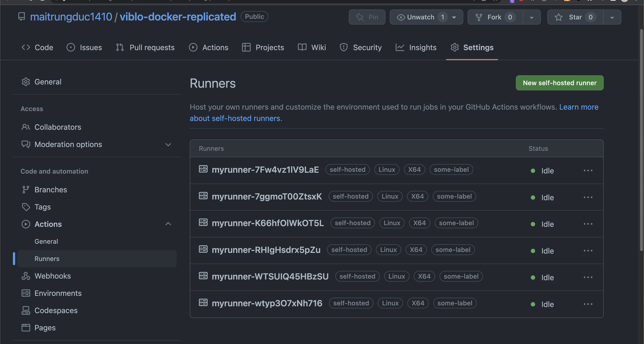Viewport: 644px width, 344px height.
Task: Unwatch this repository
Action: coord(420,17)
